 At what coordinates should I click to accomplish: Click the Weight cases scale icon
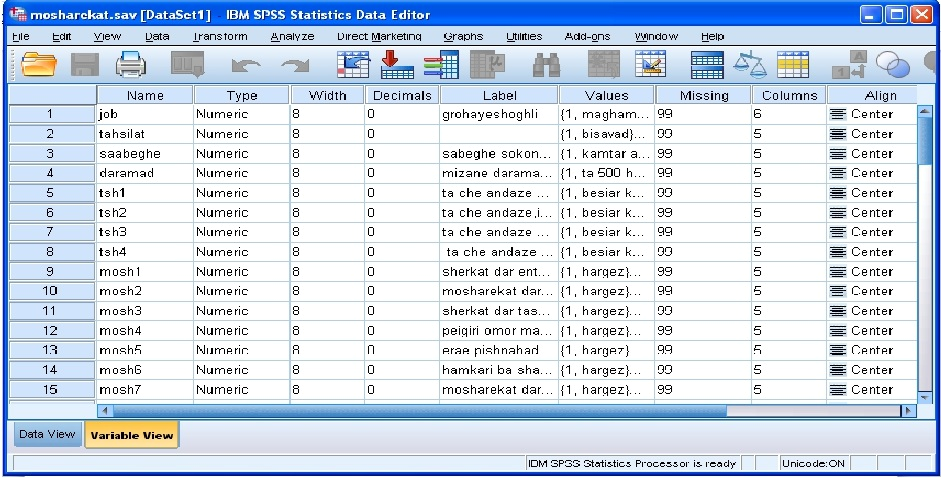(750, 65)
